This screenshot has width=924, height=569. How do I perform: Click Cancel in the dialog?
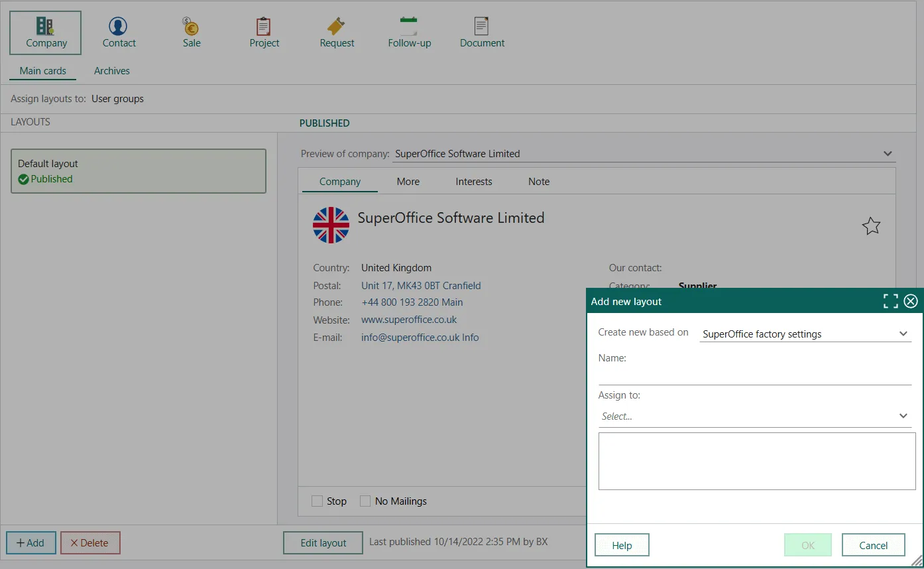(873, 545)
